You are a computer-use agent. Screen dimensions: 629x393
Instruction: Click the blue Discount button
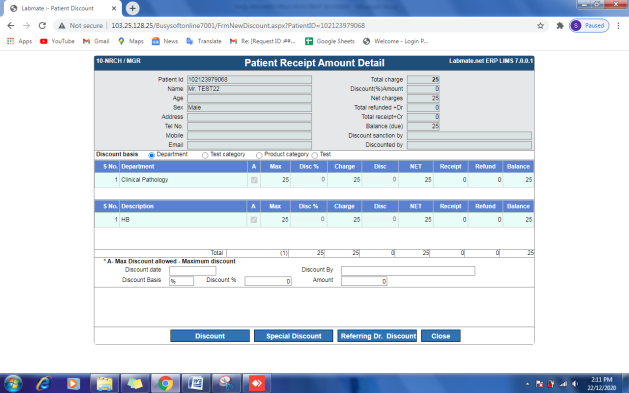210,336
